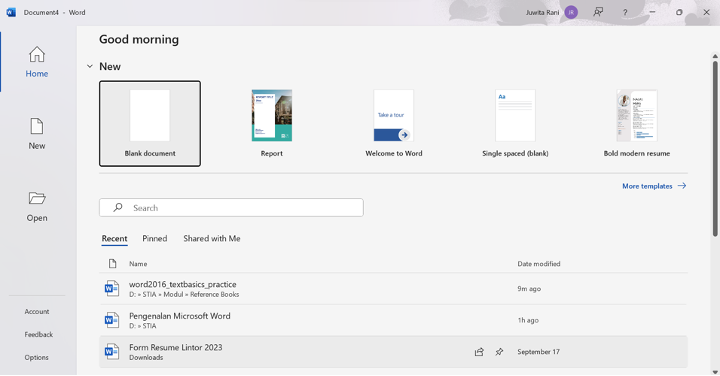Click scrollbar down arrow

(x=715, y=371)
